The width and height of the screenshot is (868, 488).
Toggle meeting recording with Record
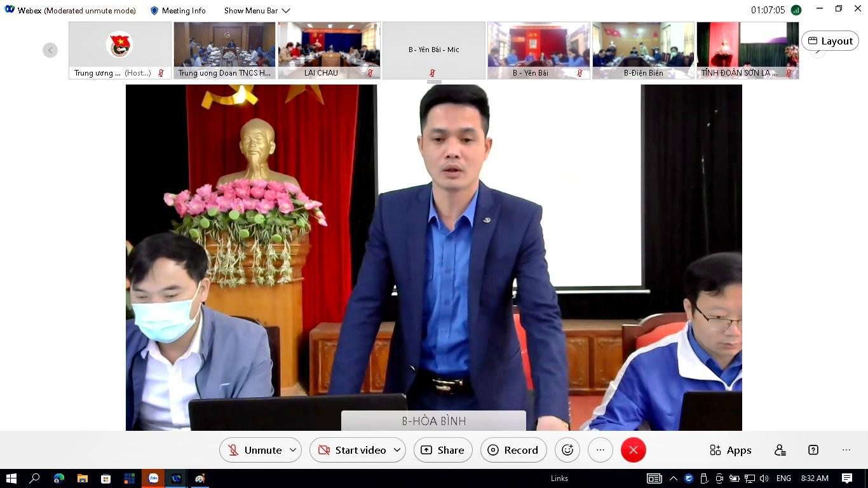pyautogui.click(x=513, y=450)
